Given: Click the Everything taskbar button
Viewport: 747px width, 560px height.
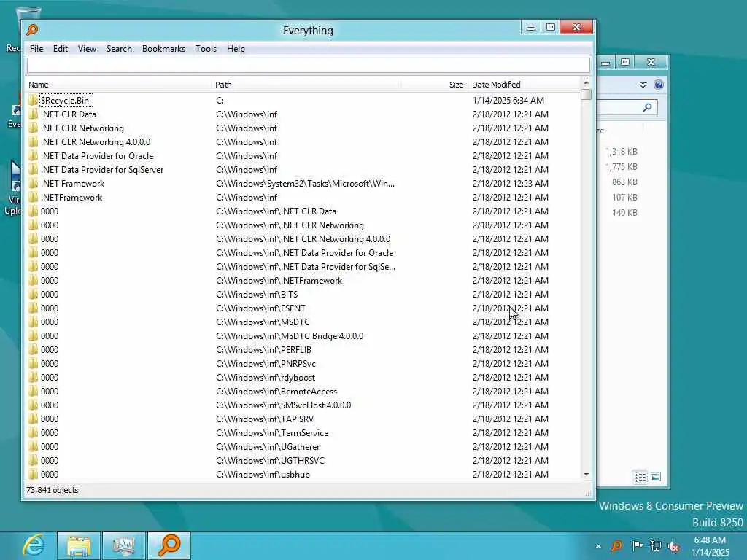Looking at the screenshot, I should tap(169, 545).
